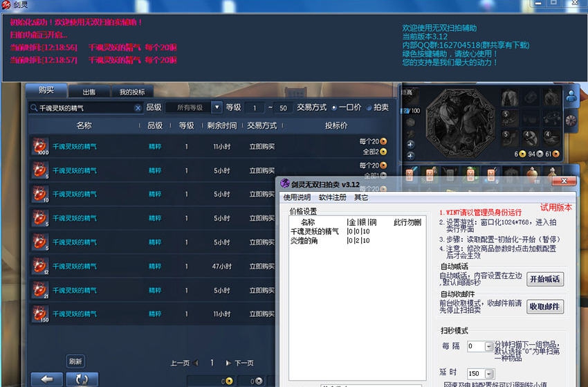This screenshot has width=588, height=387.
Task: Click the gold coin icon next to 6
Action: click(x=522, y=154)
